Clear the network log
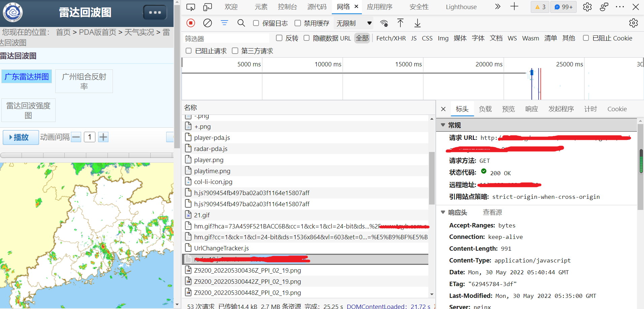The width and height of the screenshot is (644, 309). pos(208,23)
